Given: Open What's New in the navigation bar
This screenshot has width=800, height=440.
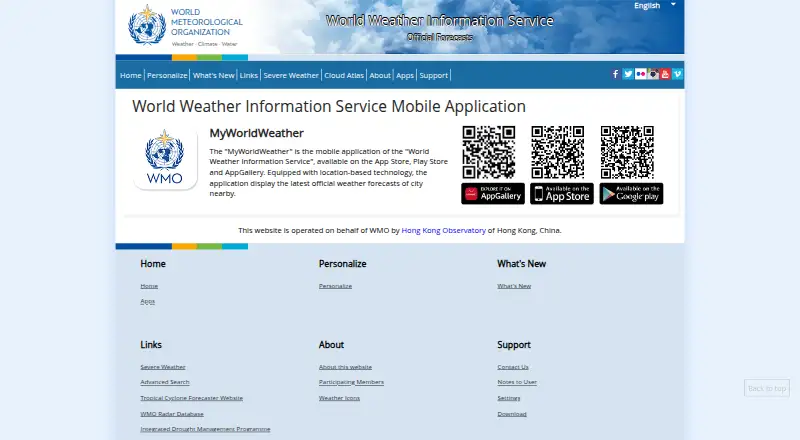Looking at the screenshot, I should pyautogui.click(x=213, y=75).
